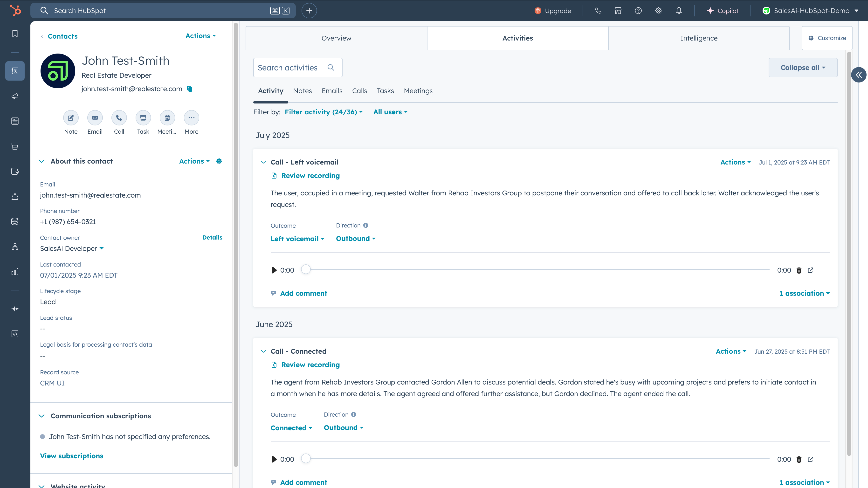Open the Filter activity (24/36) dropdown
This screenshot has width=868, height=488.
pyautogui.click(x=324, y=112)
